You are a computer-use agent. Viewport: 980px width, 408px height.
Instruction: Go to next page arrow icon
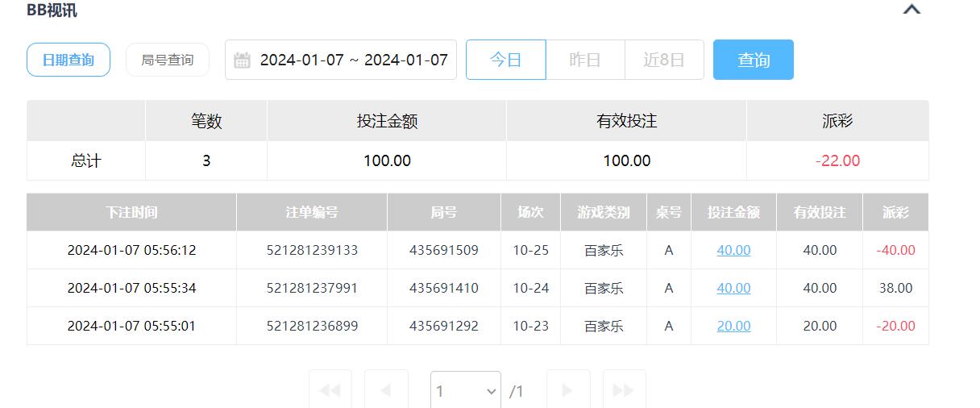coord(568,390)
